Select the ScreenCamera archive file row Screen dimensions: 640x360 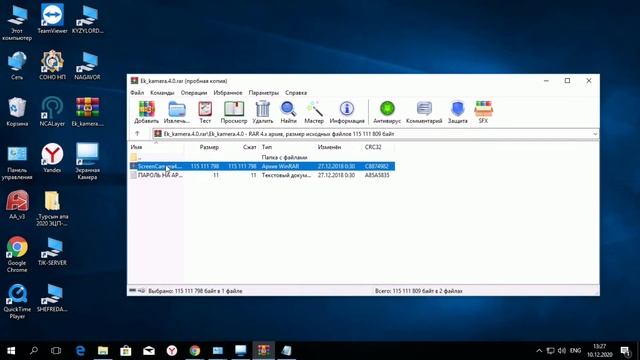point(262,166)
